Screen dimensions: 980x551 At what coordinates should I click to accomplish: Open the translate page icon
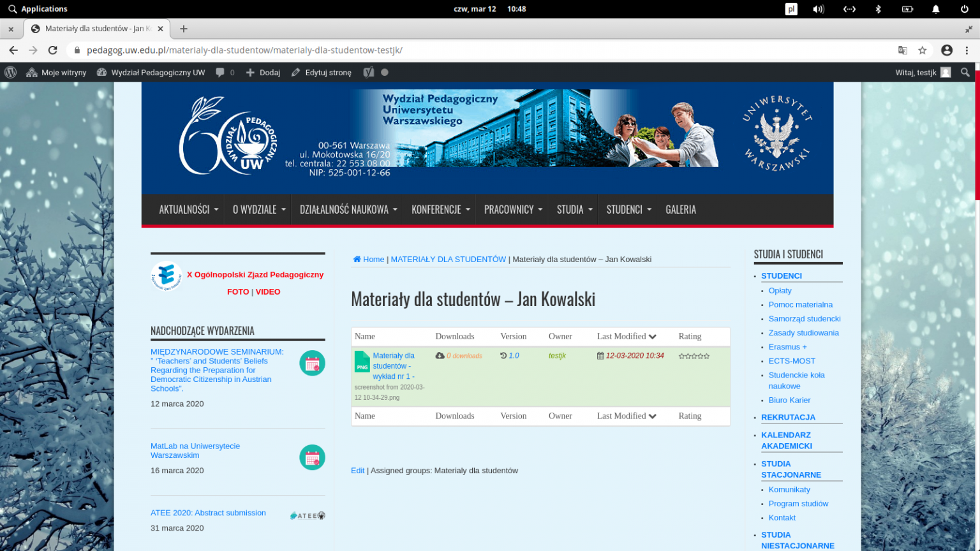pyautogui.click(x=903, y=50)
